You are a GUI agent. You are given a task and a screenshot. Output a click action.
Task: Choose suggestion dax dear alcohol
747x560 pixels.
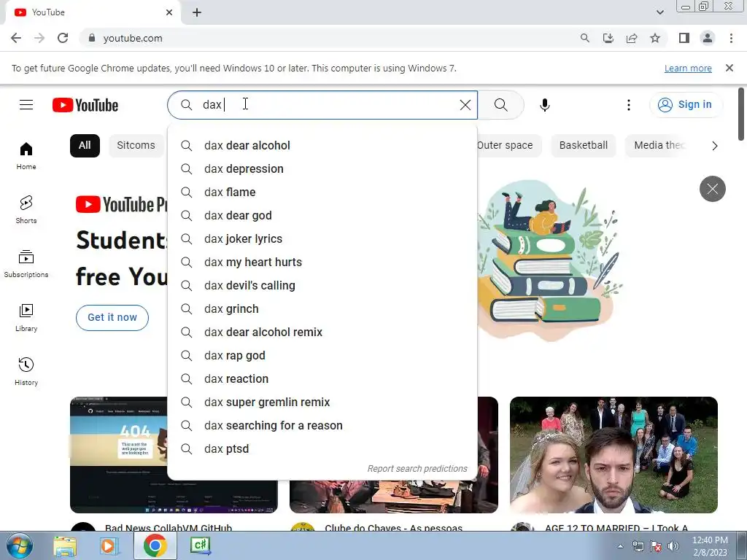pyautogui.click(x=322, y=145)
